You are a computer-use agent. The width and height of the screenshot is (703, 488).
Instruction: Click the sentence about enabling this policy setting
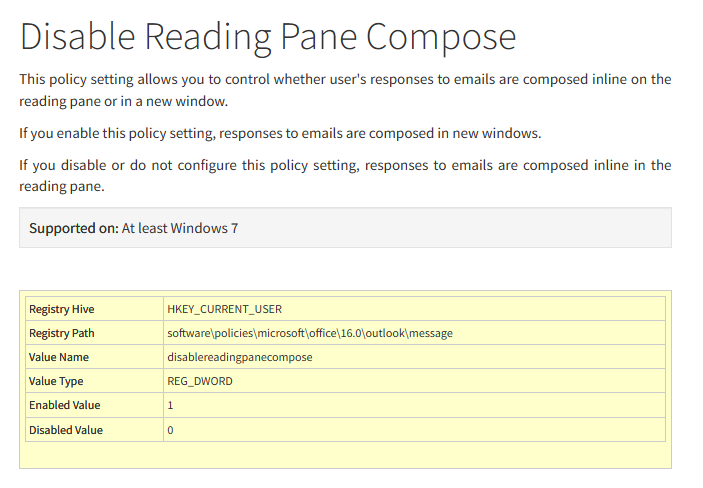[280, 134]
